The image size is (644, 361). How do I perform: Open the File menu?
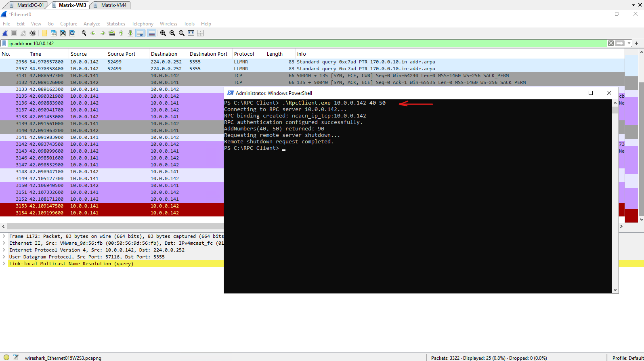pyautogui.click(x=6, y=24)
